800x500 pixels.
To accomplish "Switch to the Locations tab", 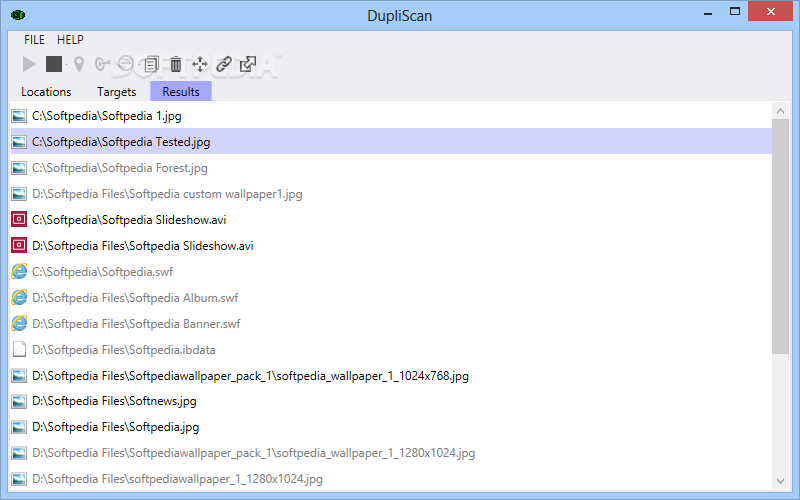I will pyautogui.click(x=46, y=92).
